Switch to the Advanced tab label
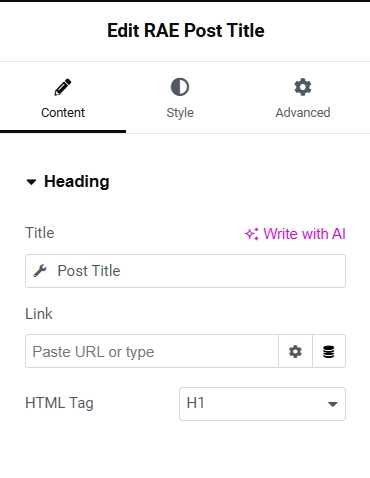 coord(303,113)
